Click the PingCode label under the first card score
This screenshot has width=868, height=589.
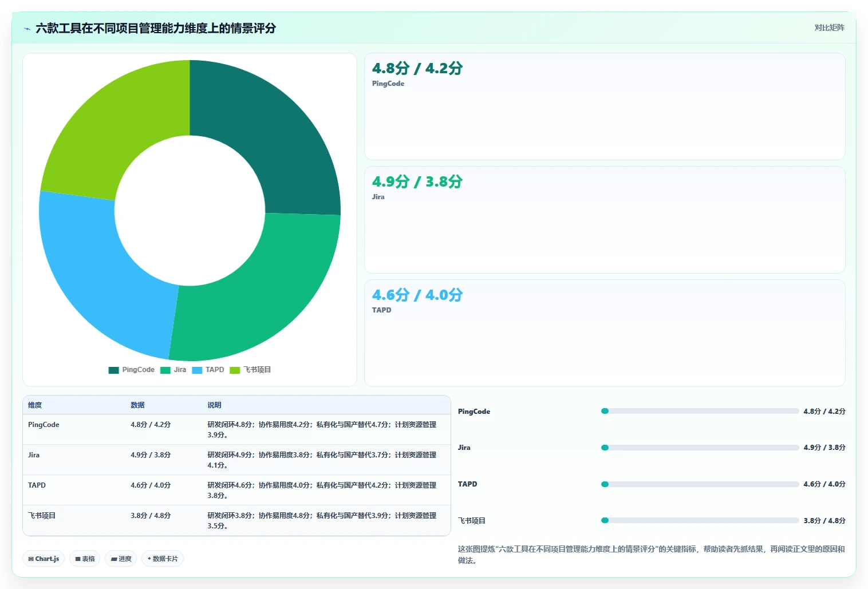coord(388,84)
